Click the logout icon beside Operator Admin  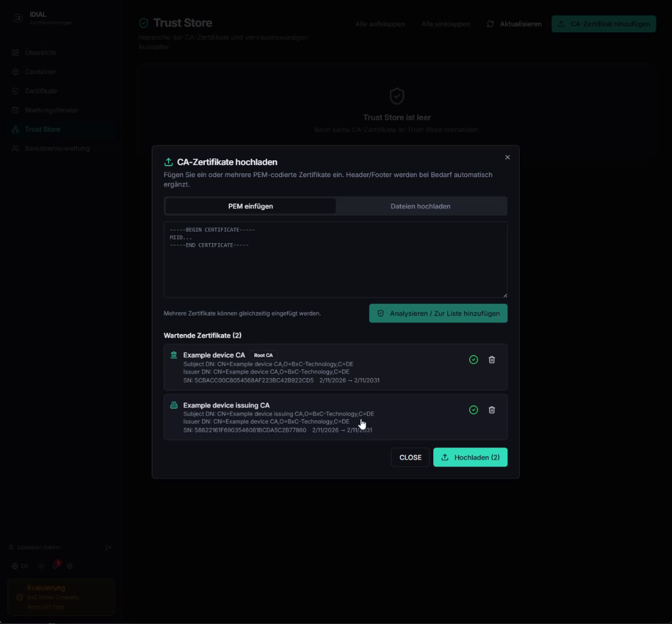tap(108, 548)
